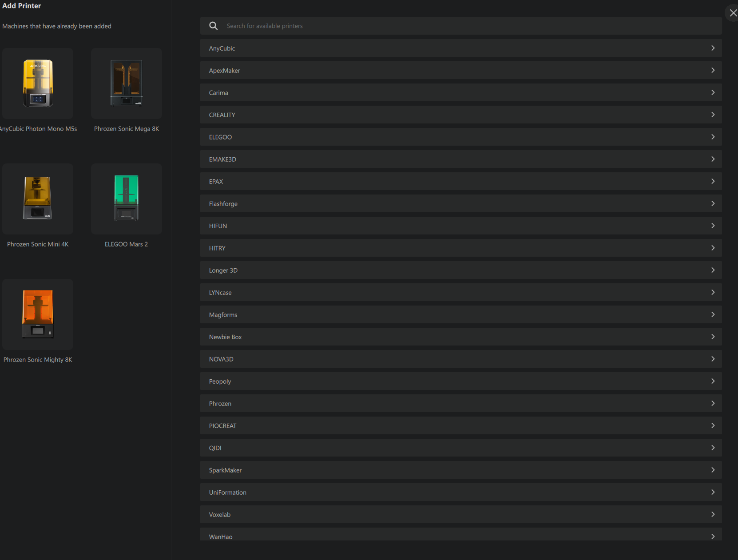Choose the Phrozen Sonic Mini 4K printer image

(38, 199)
